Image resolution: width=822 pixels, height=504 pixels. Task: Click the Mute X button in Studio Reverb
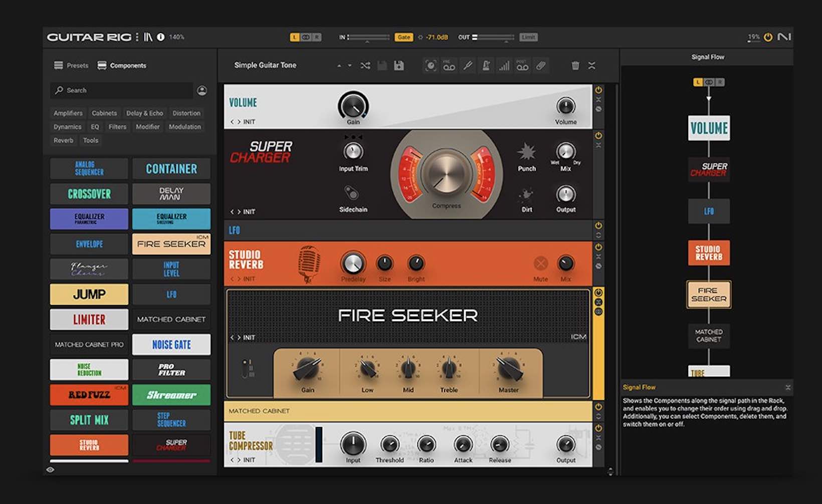[x=540, y=264]
